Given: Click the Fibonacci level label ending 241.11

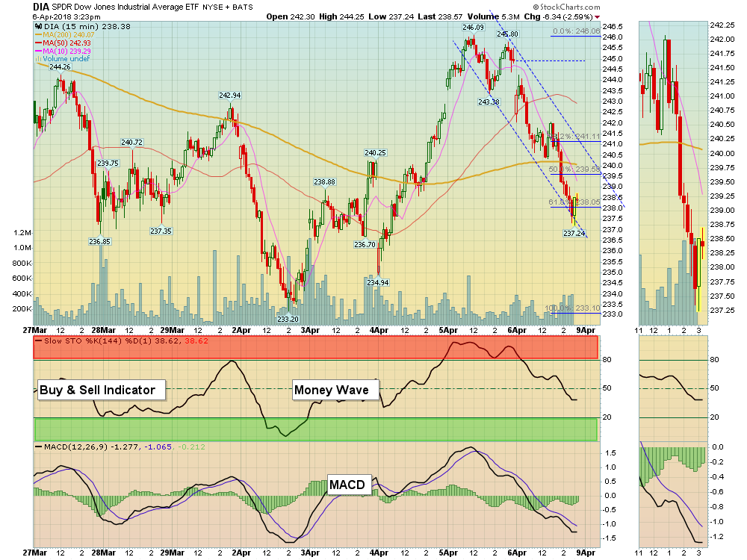Looking at the screenshot, I should click(575, 137).
